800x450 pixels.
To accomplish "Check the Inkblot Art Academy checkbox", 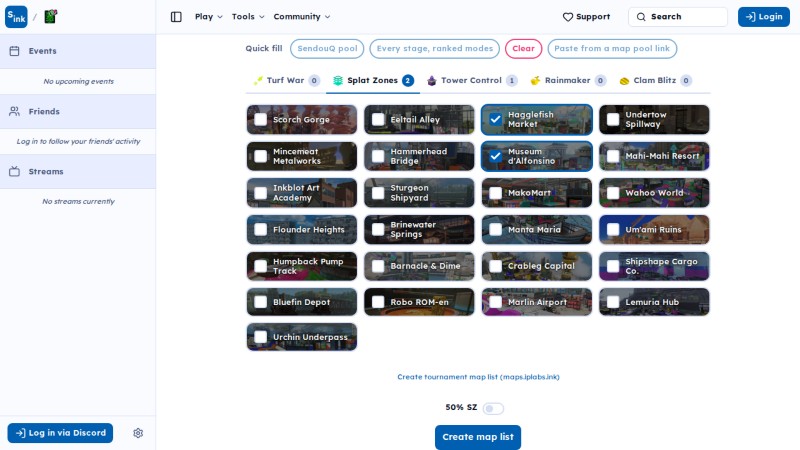I will [x=261, y=193].
